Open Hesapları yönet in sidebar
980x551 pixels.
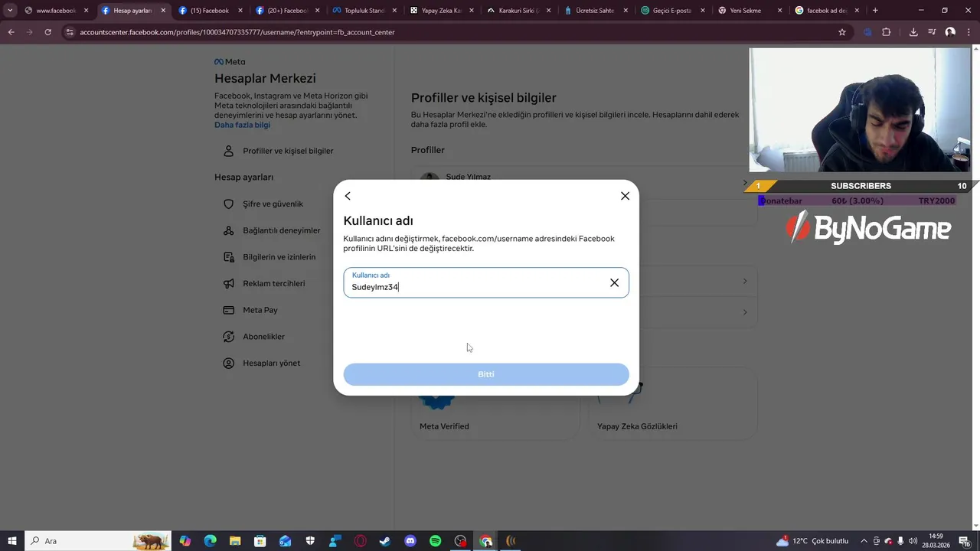coord(271,363)
